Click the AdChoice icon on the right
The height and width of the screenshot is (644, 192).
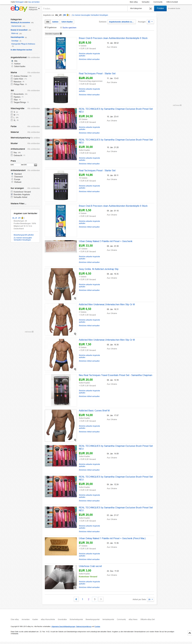click(x=180, y=105)
